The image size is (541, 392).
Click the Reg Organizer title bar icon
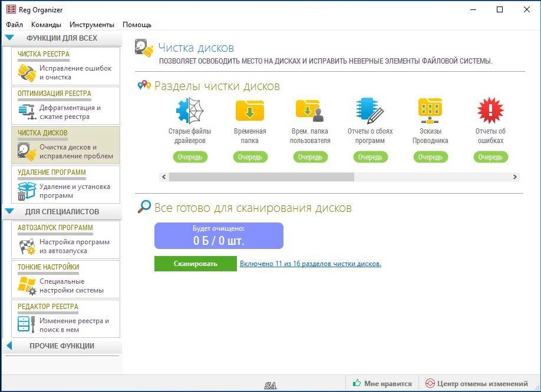click(x=11, y=9)
